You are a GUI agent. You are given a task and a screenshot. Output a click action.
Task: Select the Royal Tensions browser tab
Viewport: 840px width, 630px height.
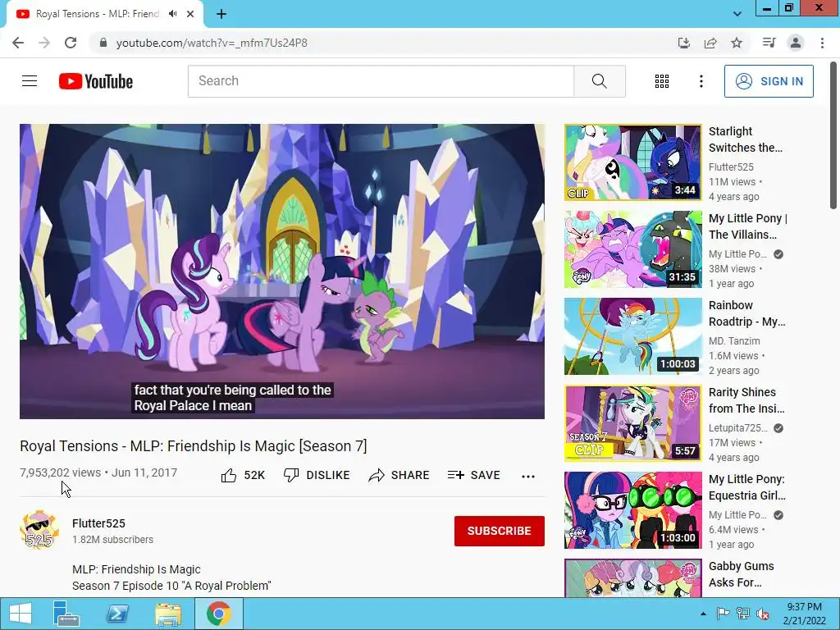pos(97,14)
